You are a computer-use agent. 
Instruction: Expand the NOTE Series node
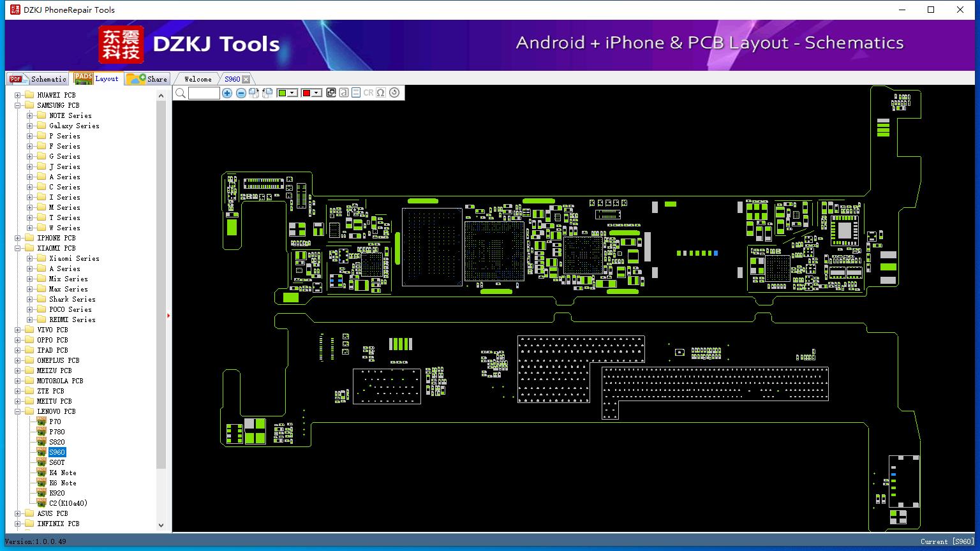click(30, 115)
